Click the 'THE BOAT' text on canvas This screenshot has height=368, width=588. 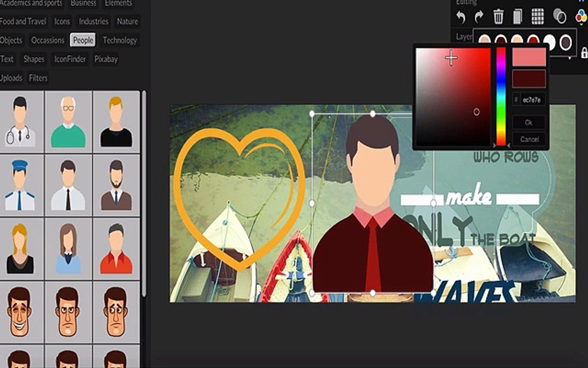tap(503, 239)
